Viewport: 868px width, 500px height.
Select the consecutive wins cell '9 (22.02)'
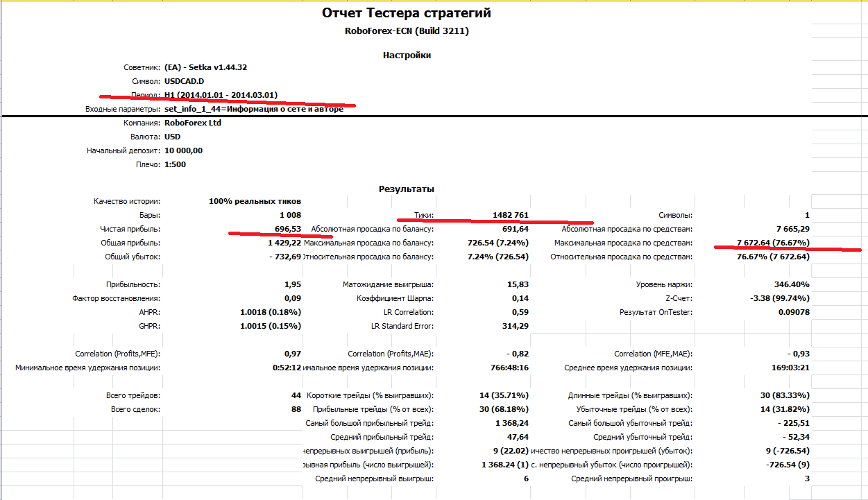(x=509, y=451)
